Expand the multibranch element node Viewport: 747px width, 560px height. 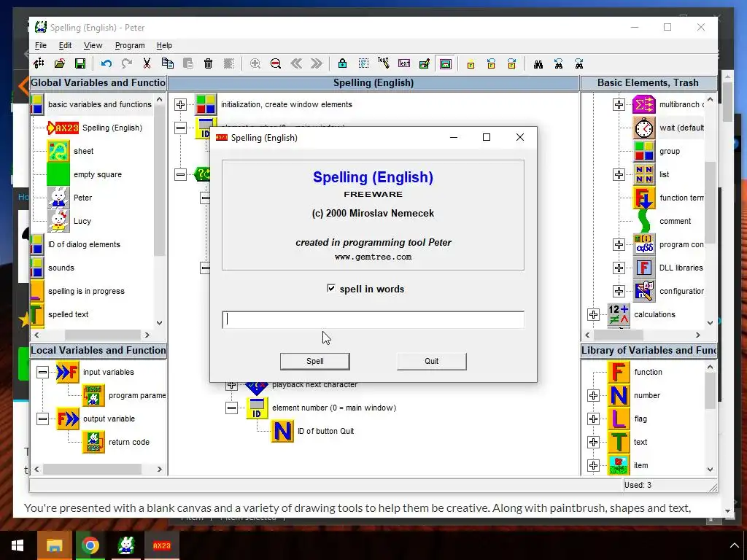[x=619, y=104]
